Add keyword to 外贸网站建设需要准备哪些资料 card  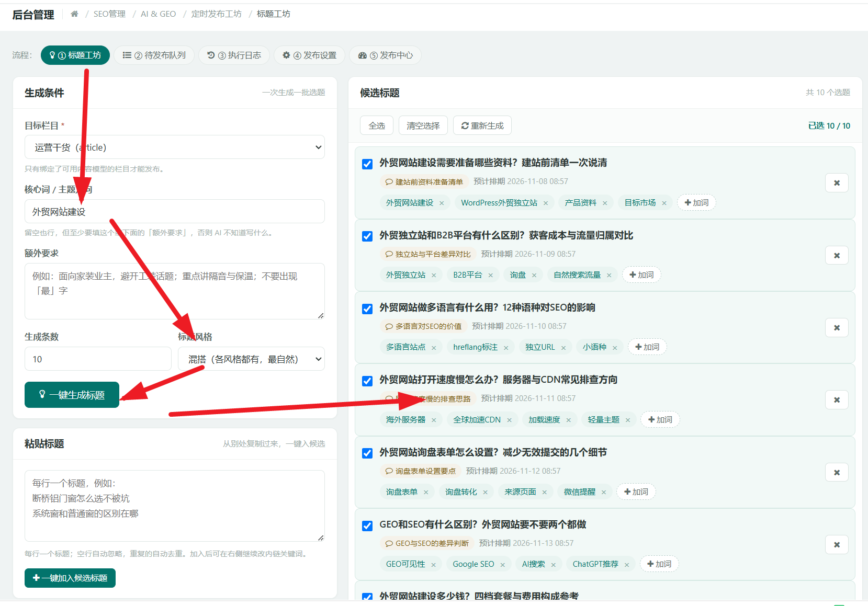tap(696, 203)
